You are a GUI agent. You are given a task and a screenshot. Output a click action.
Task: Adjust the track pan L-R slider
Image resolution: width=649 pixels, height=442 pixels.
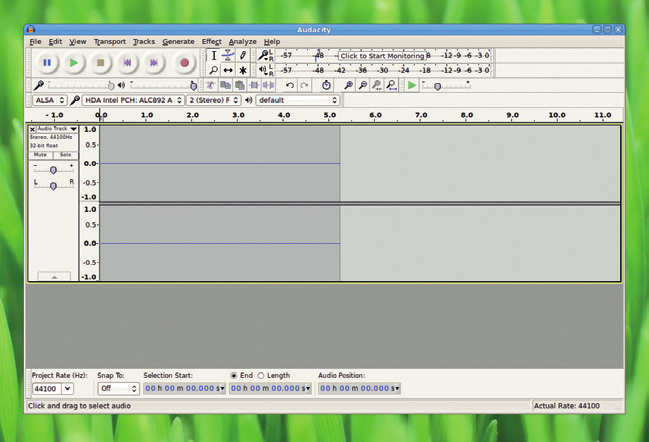pos(53,186)
